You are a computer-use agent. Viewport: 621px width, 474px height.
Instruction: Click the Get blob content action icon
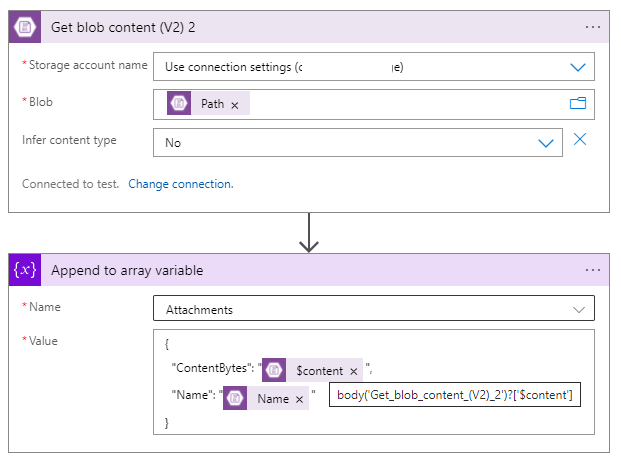(x=25, y=27)
